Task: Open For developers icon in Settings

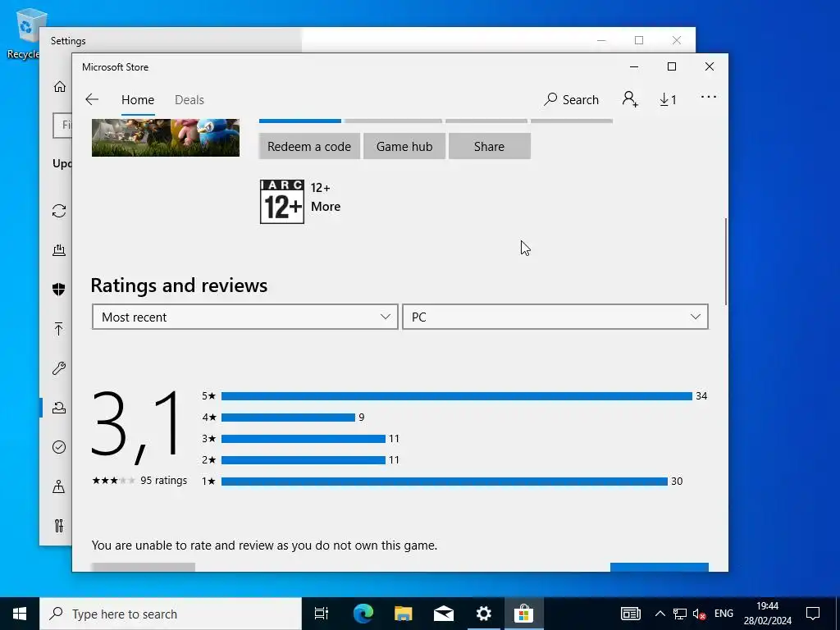Action: [59, 526]
